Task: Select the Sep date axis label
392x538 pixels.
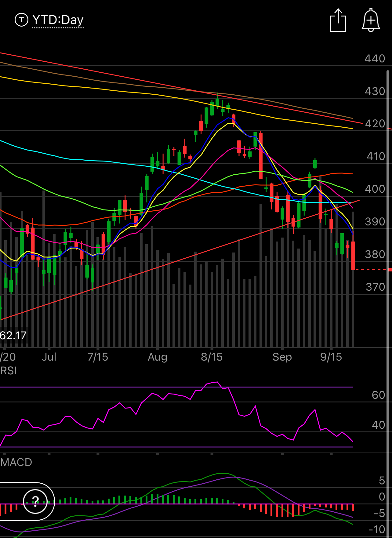Action: (282, 357)
